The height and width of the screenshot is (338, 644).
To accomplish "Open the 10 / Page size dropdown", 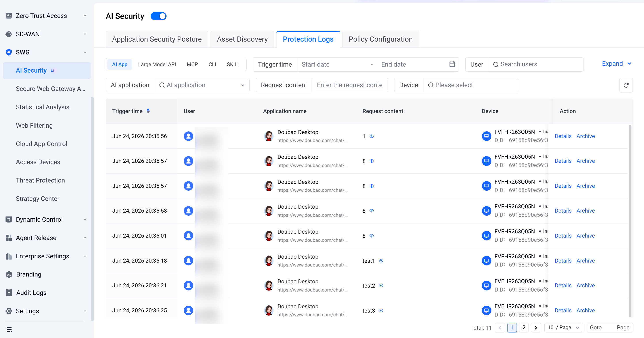I will tap(564, 327).
